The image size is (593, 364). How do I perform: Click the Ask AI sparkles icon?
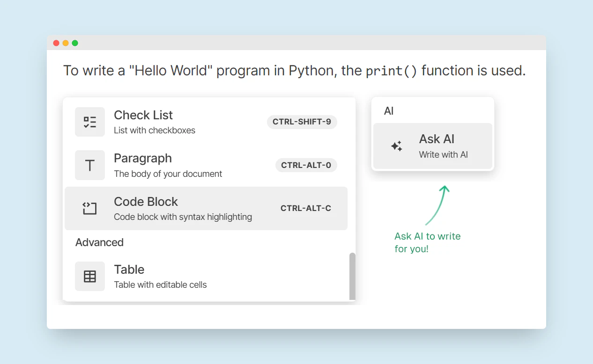tap(396, 146)
